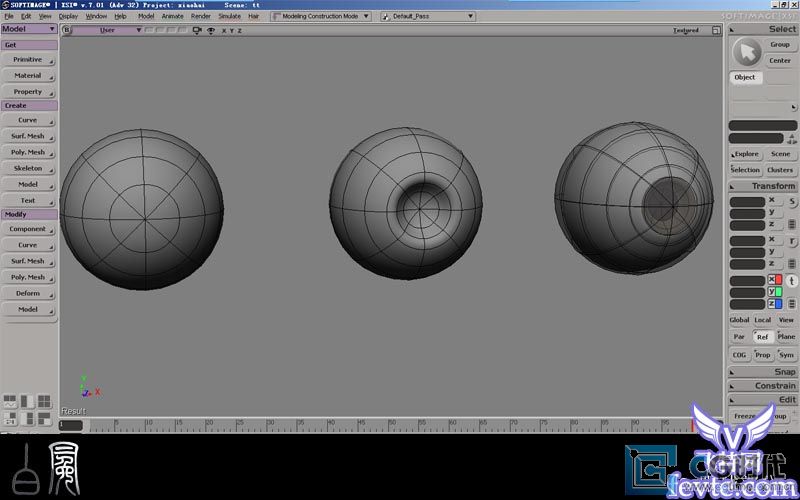The image size is (800, 500).
Task: Click translation options icon beside blue Z
Action: click(792, 304)
